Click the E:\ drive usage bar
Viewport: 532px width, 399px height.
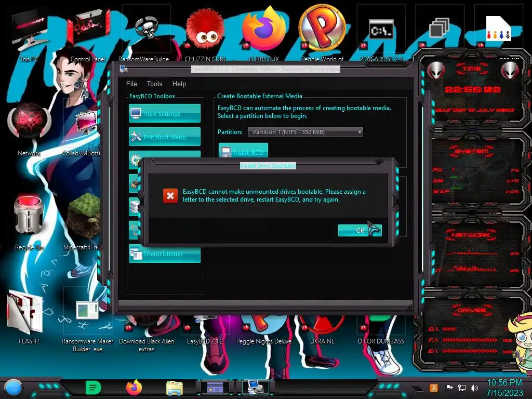pyautogui.click(x=469, y=351)
